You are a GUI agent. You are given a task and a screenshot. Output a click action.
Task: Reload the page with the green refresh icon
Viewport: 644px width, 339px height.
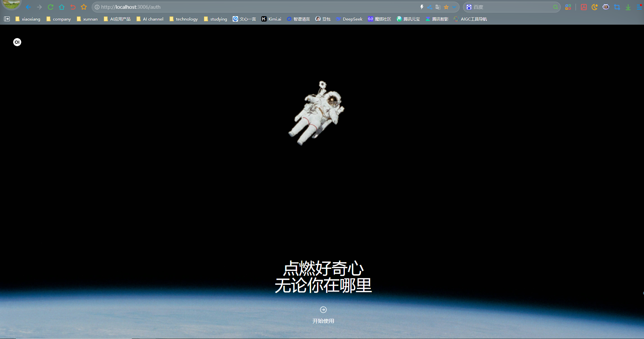pos(51,7)
